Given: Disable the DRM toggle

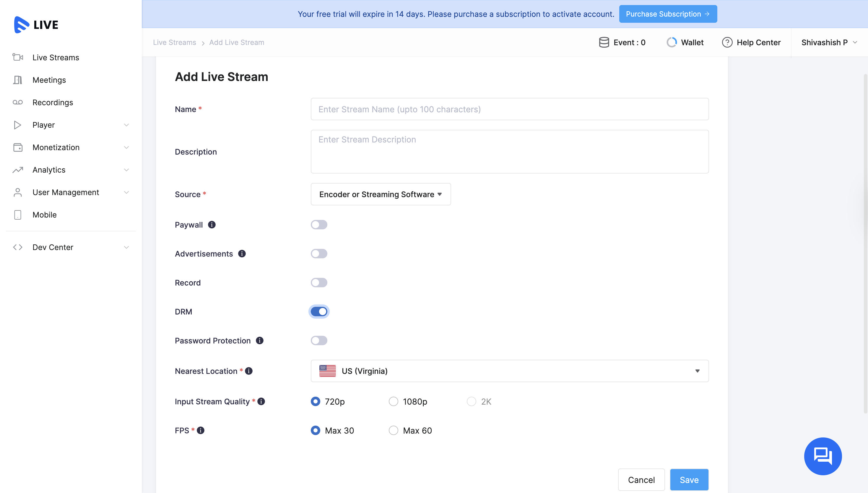Looking at the screenshot, I should tap(319, 312).
